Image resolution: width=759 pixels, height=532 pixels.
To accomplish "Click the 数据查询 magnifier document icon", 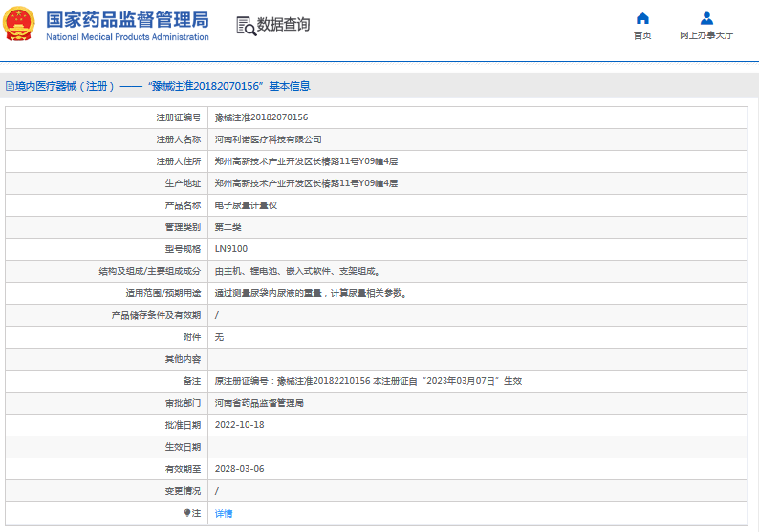I will coord(245,26).
